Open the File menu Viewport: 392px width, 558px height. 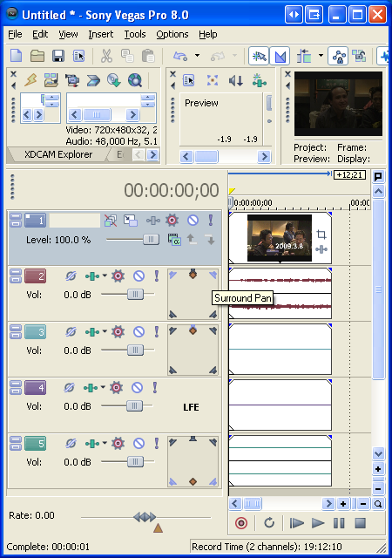tap(15, 34)
